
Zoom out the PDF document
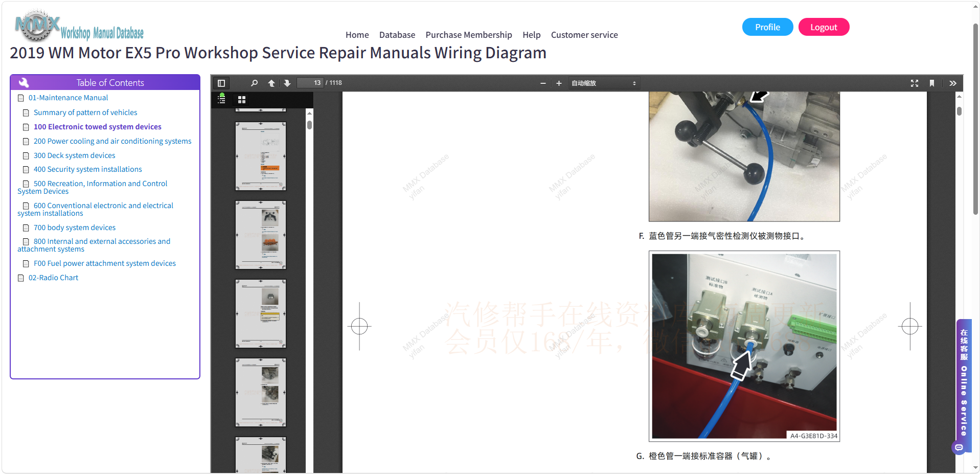[543, 83]
